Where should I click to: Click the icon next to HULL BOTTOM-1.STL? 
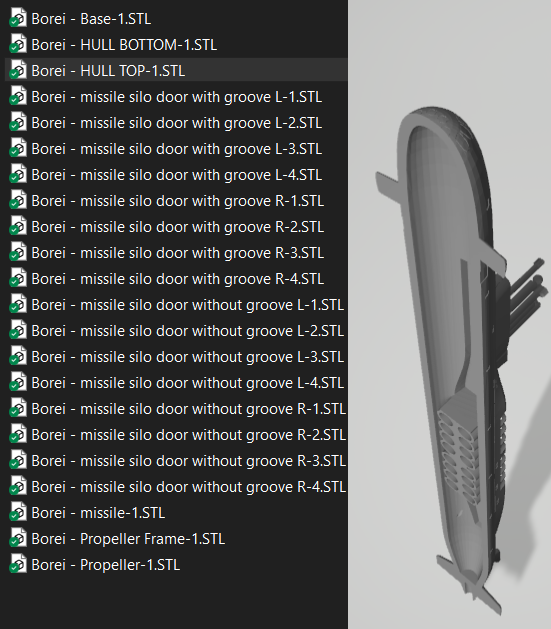pos(18,45)
